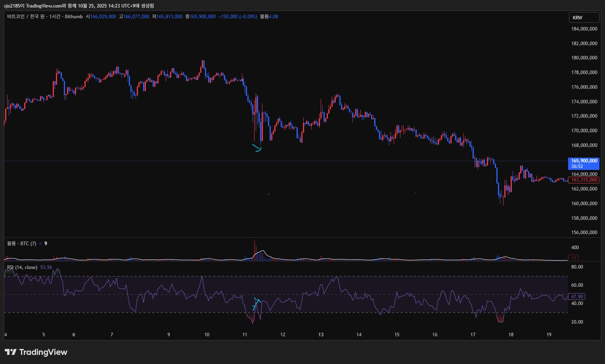Click the Bithumb exchange name in the legend

(74, 17)
